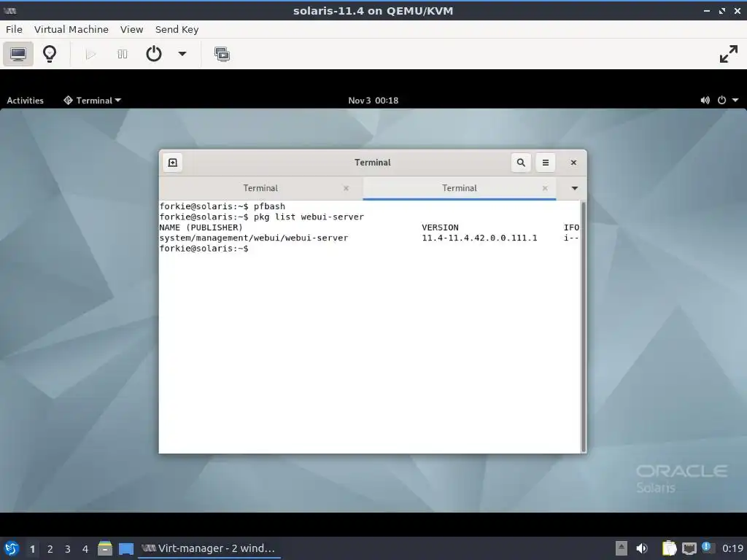This screenshot has height=560, width=747.
Task: Open the terminal hamburger menu
Action: 546,163
